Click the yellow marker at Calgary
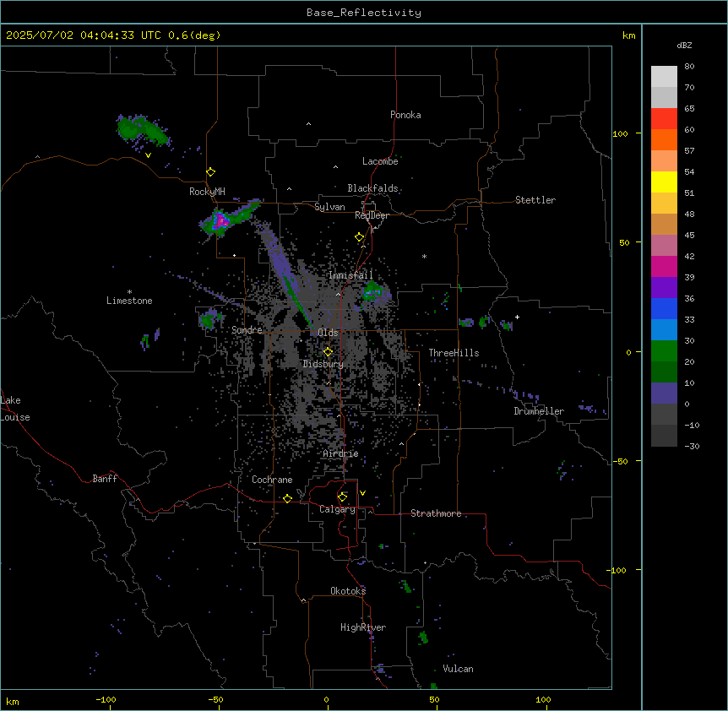The height and width of the screenshot is (711, 728). (342, 497)
